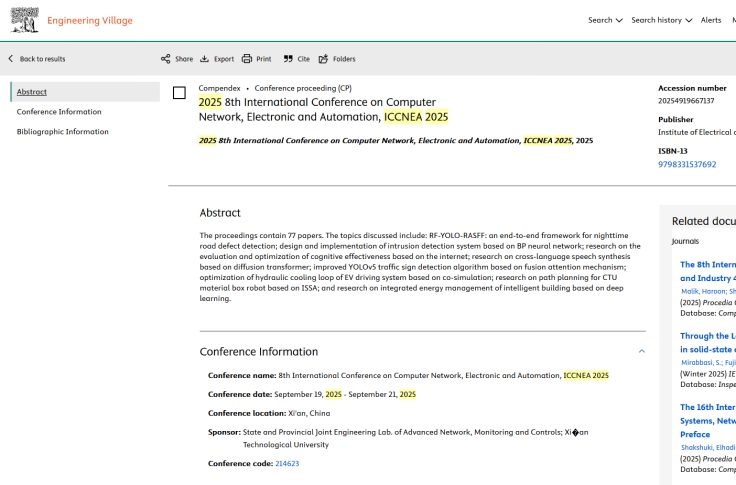Open the Search history dropdown
Screen dimensions: 736x485
[x=661, y=20]
